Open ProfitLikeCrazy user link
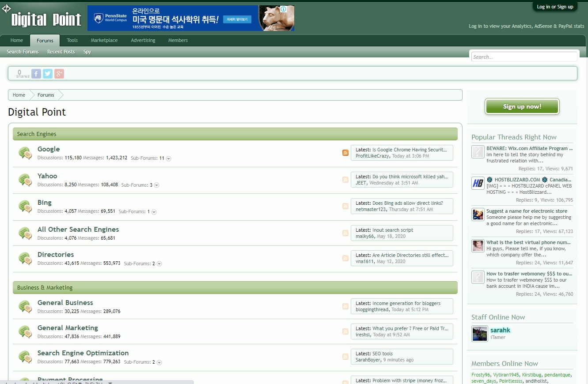 [372, 156]
